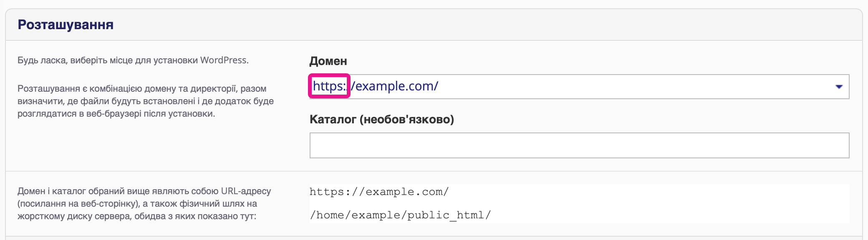Viewport: 868px width, 240px height.
Task: Click the resulting https://example.com/ URL text
Action: pyautogui.click(x=379, y=192)
